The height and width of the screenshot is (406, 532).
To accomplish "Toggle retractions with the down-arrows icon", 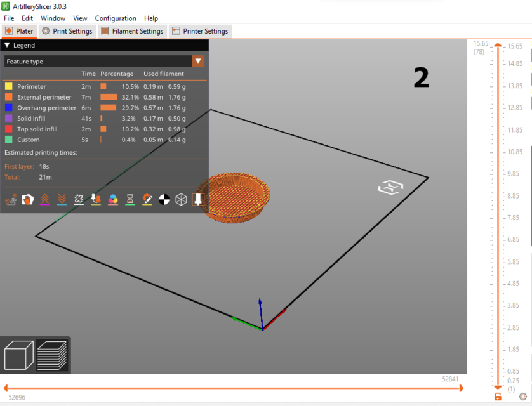I will [61, 199].
